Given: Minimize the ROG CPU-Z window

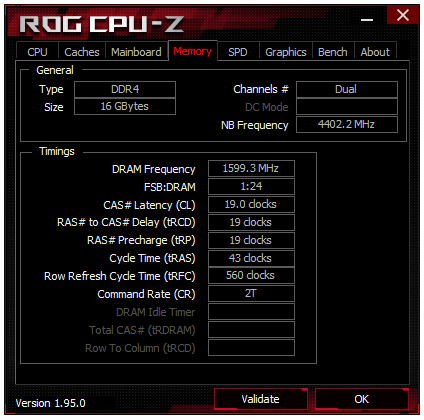Looking at the screenshot, I should point(367,19).
